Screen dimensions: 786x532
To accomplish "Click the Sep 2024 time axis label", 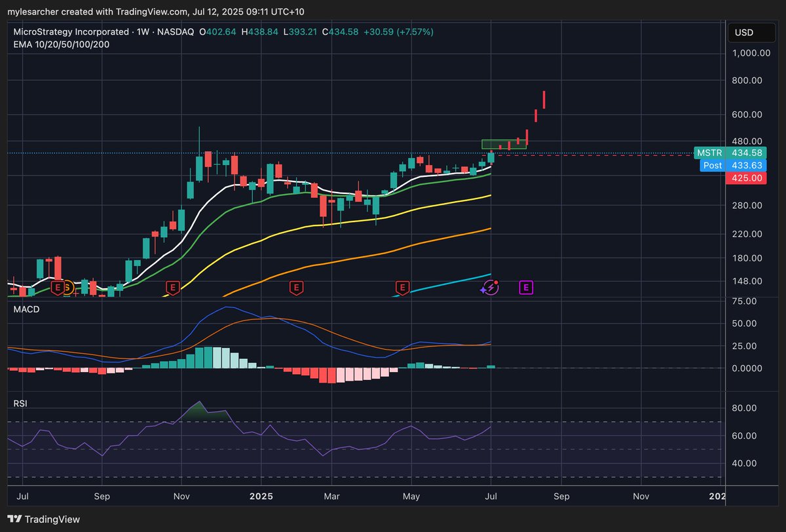I will [x=102, y=497].
